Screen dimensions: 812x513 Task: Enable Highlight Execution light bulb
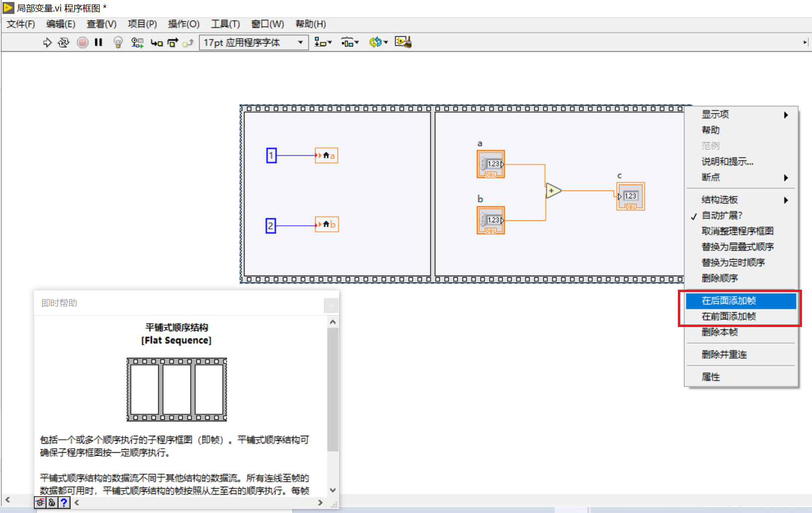click(x=118, y=42)
